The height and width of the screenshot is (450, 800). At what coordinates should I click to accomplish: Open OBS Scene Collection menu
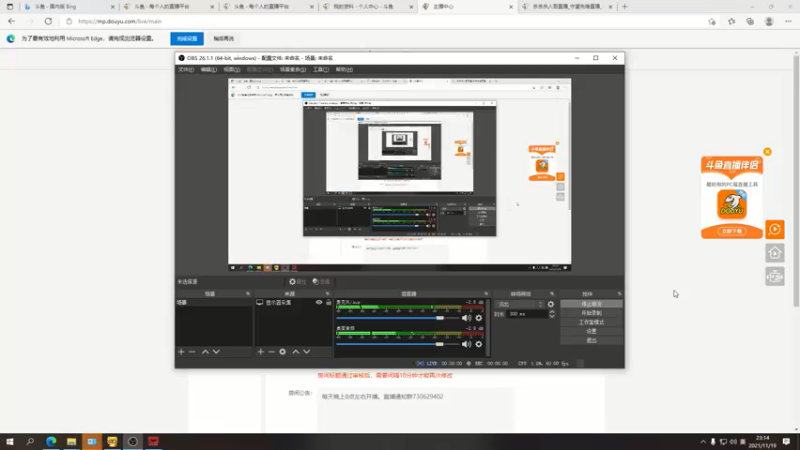[x=292, y=69]
